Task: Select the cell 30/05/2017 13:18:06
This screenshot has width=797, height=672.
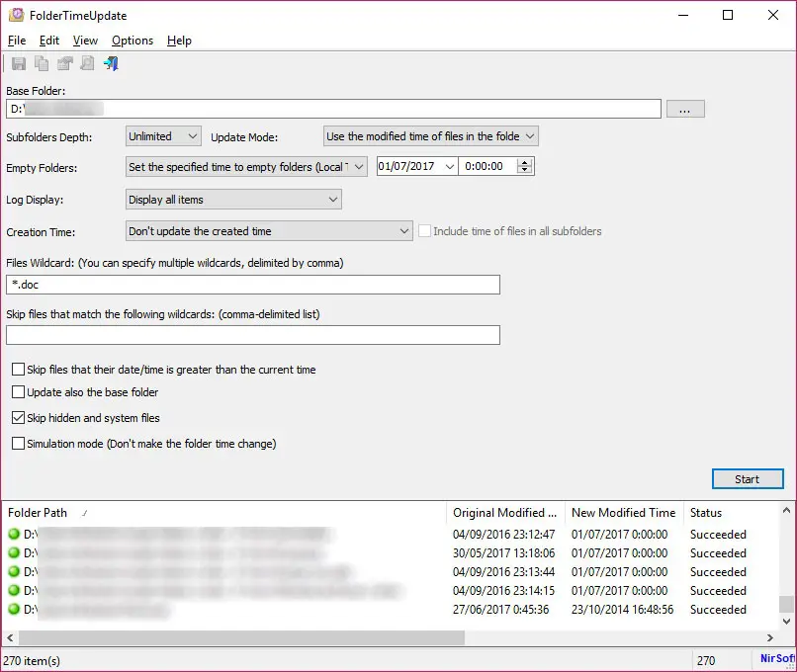Action: click(503, 552)
